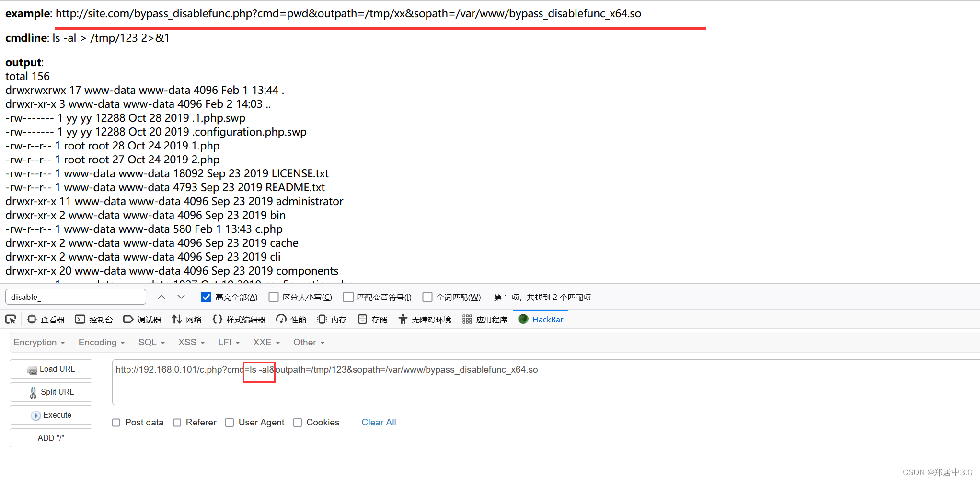Open the 网络 network tab
The height and width of the screenshot is (481, 980).
point(187,320)
